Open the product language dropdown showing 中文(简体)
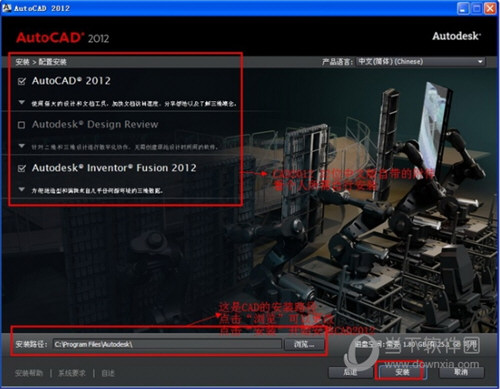Viewport: 500px width, 389px height. [x=421, y=62]
